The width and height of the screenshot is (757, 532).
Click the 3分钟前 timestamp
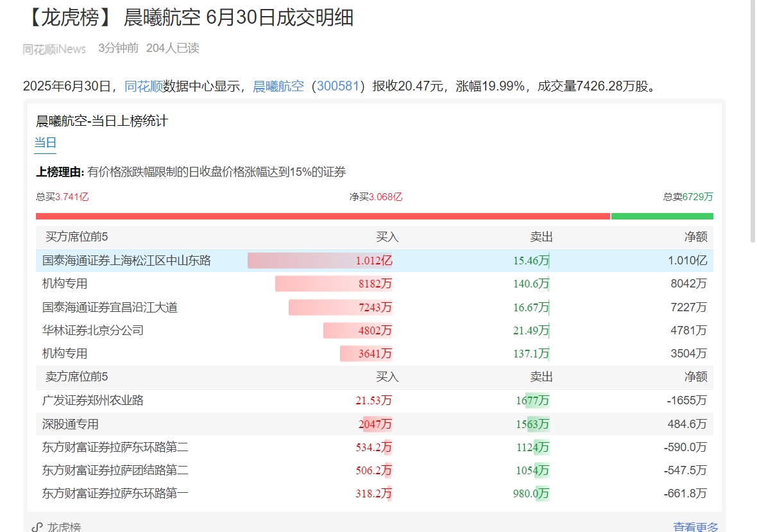tap(118, 48)
